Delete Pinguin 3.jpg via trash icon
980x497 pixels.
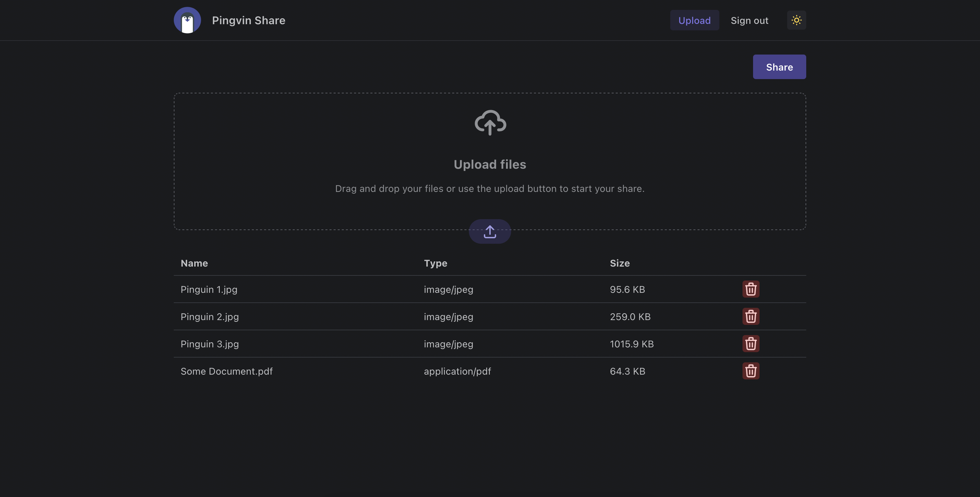[x=751, y=344]
